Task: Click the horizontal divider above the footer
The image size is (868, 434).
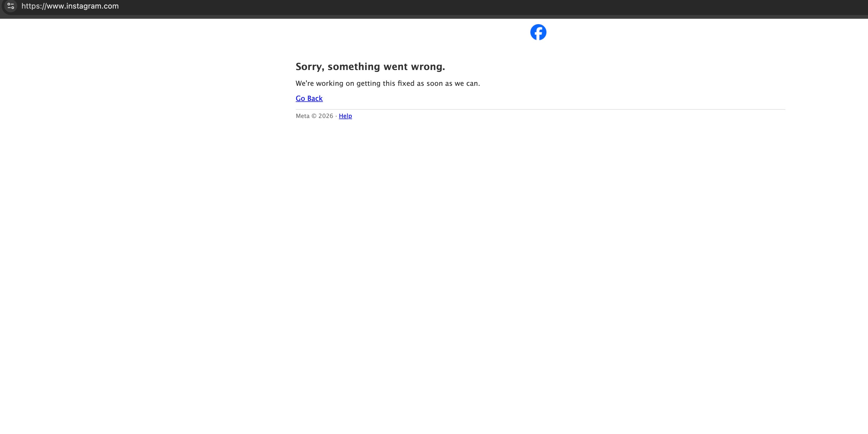Action: coord(539,109)
